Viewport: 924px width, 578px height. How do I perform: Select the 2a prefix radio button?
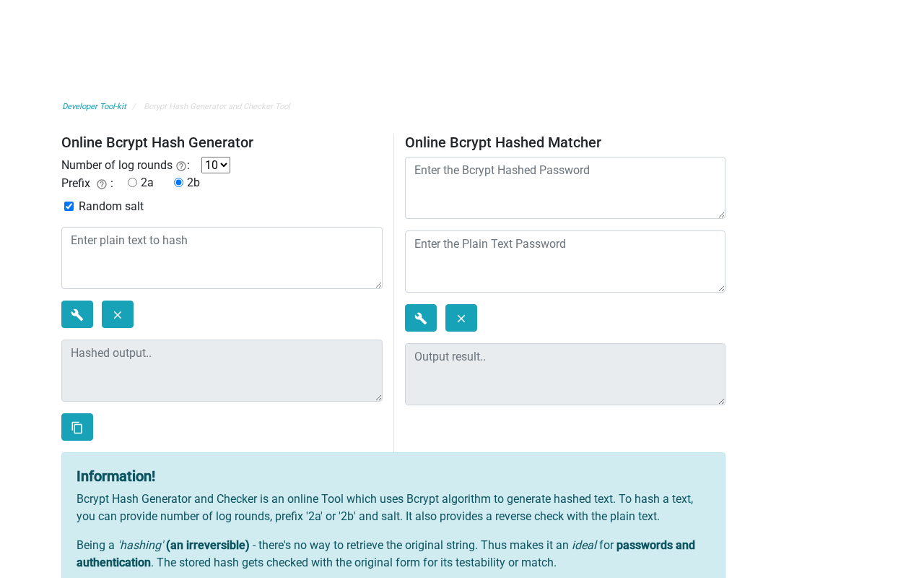click(x=133, y=183)
